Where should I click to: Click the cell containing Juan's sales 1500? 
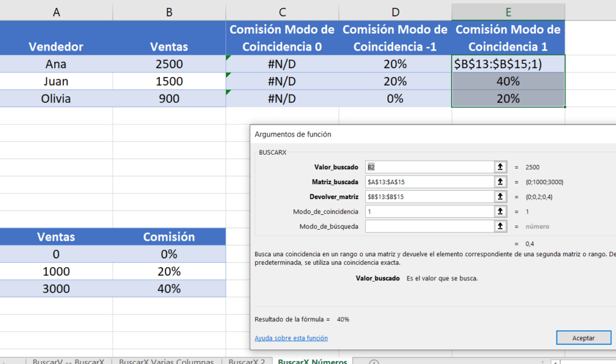coord(168,81)
